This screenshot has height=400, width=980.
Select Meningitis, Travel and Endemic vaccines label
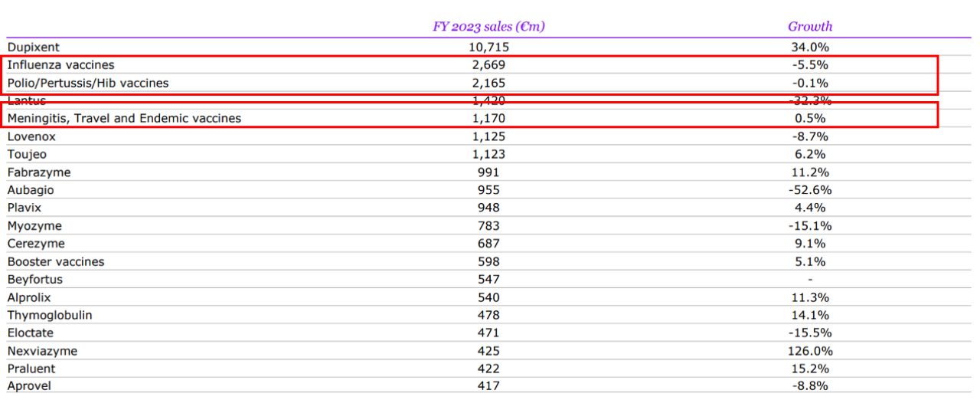(124, 119)
